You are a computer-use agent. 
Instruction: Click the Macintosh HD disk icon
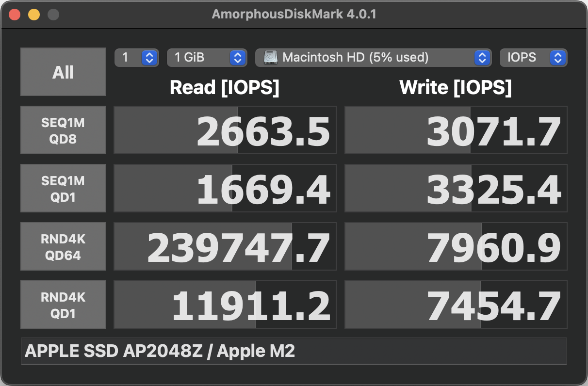click(271, 58)
